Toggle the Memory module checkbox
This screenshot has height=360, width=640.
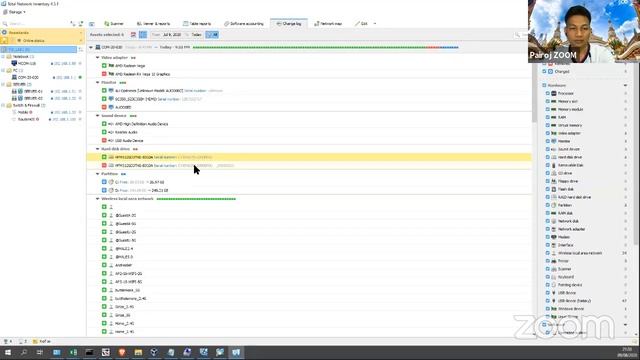click(x=547, y=109)
